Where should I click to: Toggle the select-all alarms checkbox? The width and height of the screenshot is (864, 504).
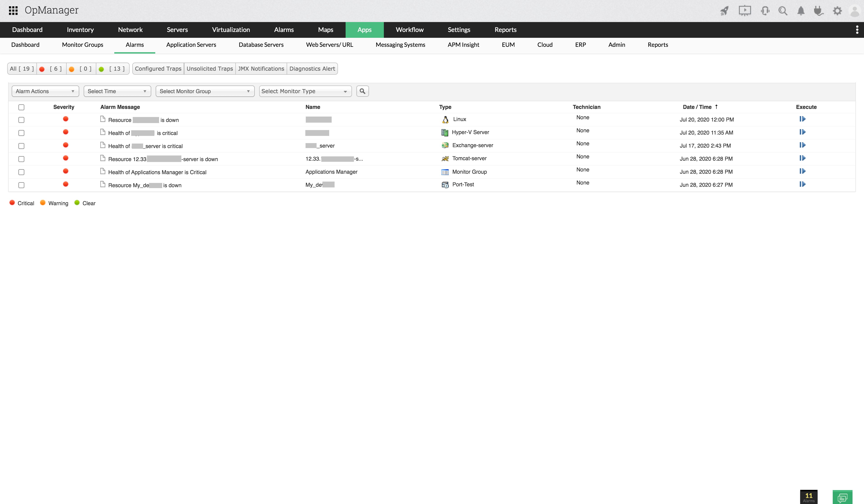click(x=21, y=107)
